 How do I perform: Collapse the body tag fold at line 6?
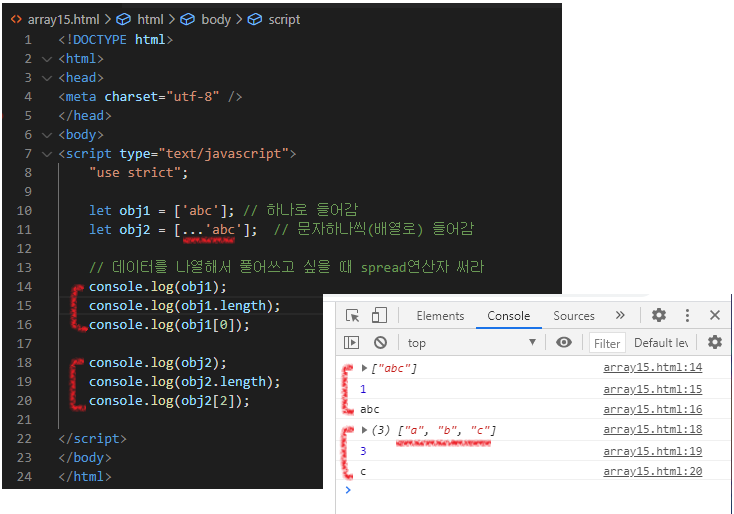pyautogui.click(x=46, y=135)
